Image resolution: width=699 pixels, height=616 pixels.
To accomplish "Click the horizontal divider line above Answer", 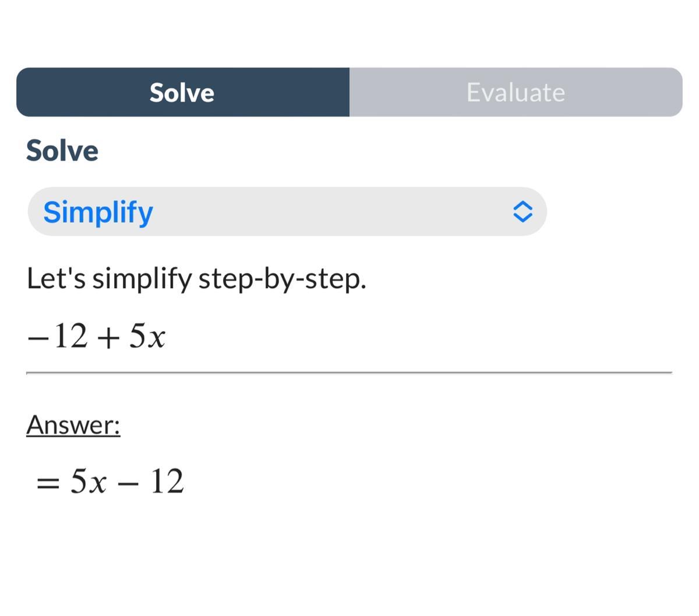I will [349, 372].
